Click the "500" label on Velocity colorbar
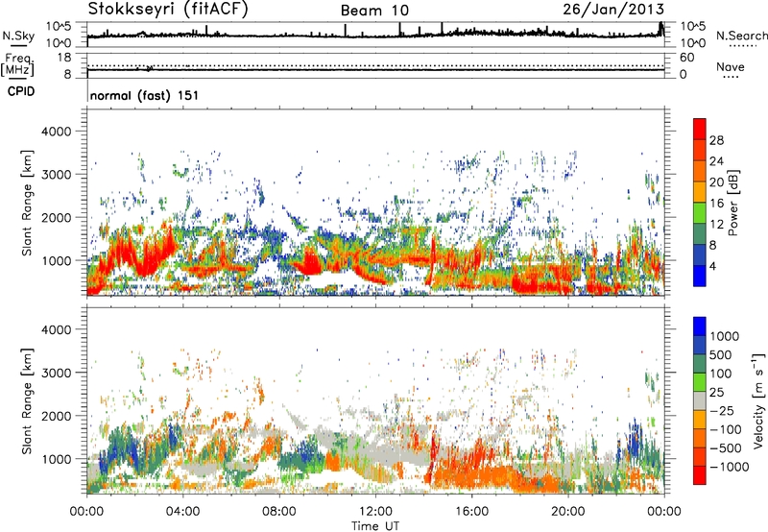Screen dimensions: 768x532 721,355
